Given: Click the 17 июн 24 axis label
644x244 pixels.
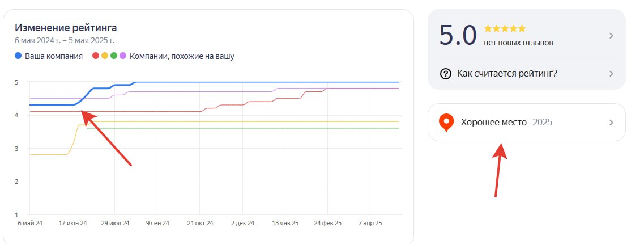Looking at the screenshot, I should pos(73,224).
